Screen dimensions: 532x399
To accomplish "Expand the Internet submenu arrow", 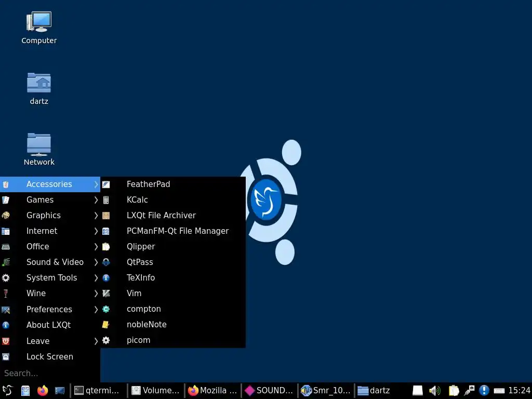I will click(96, 231).
